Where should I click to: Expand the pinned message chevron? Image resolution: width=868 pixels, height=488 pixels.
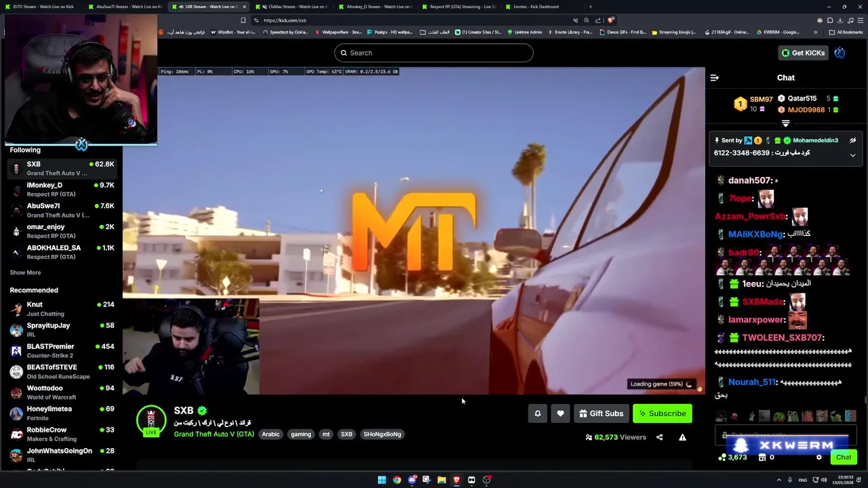click(x=852, y=155)
